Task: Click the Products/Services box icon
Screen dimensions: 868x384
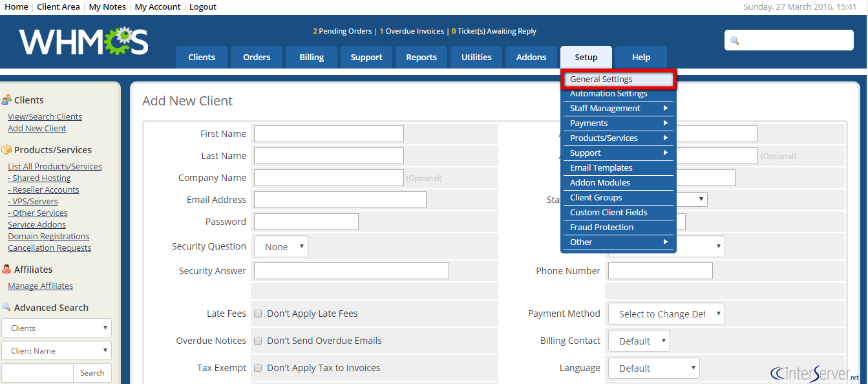Action: pyautogui.click(x=6, y=150)
